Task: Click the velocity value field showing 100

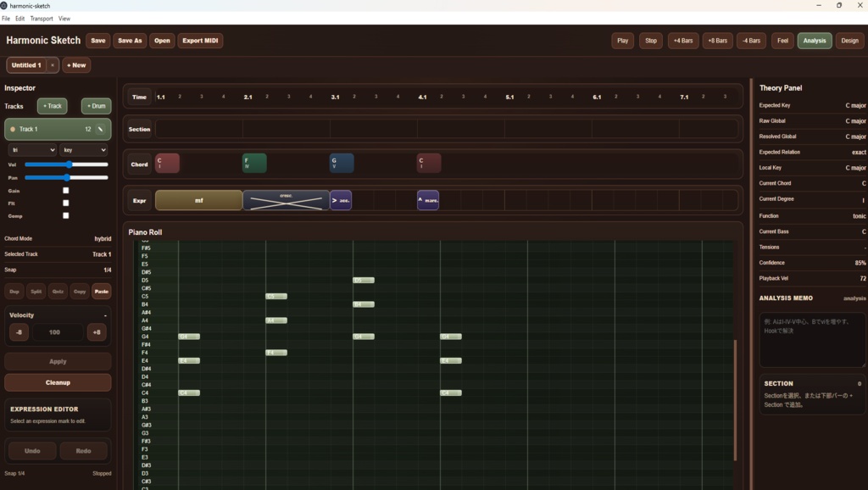Action: [x=58, y=332]
